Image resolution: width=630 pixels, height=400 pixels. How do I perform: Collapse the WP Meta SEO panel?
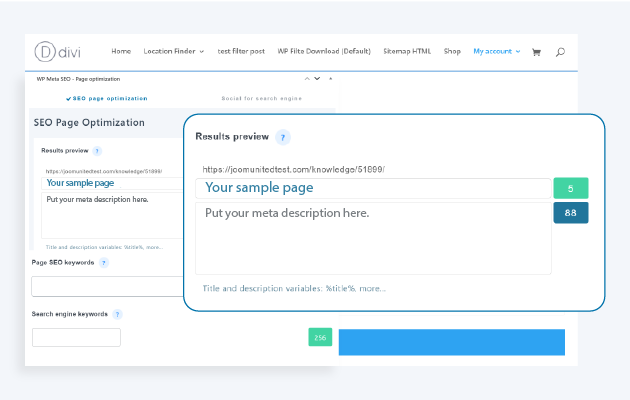coord(330,77)
